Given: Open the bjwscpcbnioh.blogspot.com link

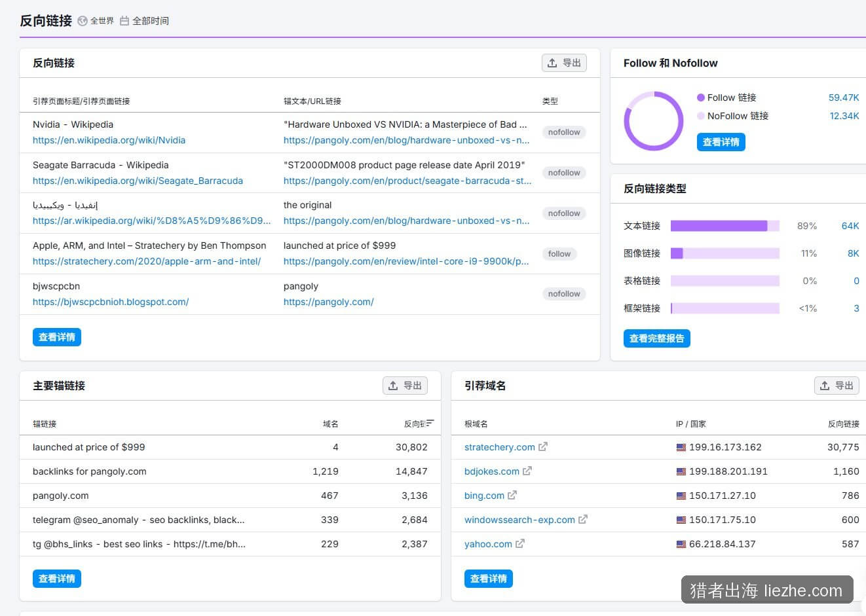Looking at the screenshot, I should click(111, 302).
